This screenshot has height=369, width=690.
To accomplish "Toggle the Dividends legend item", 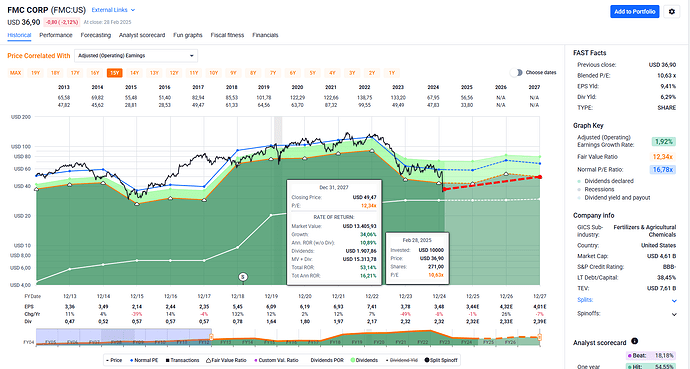I will (364, 360).
